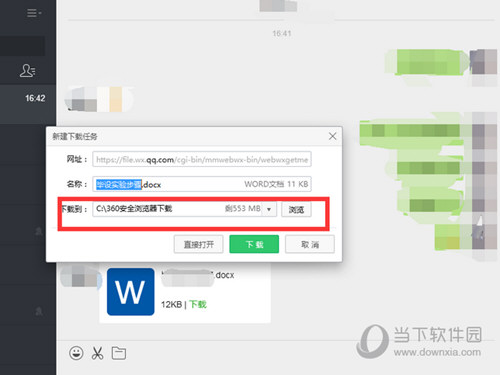Click the 取消 cancel button
The image size is (500, 375).
(310, 244)
